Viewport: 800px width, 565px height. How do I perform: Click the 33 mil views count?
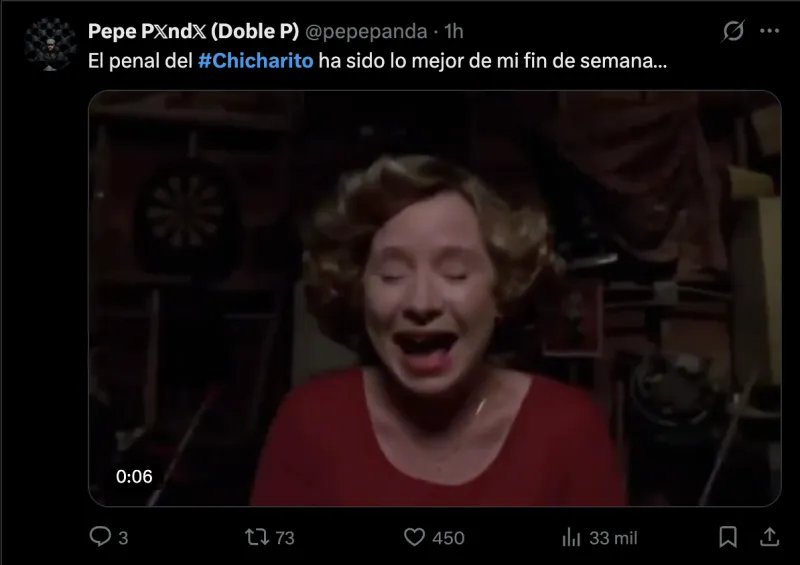pyautogui.click(x=613, y=538)
